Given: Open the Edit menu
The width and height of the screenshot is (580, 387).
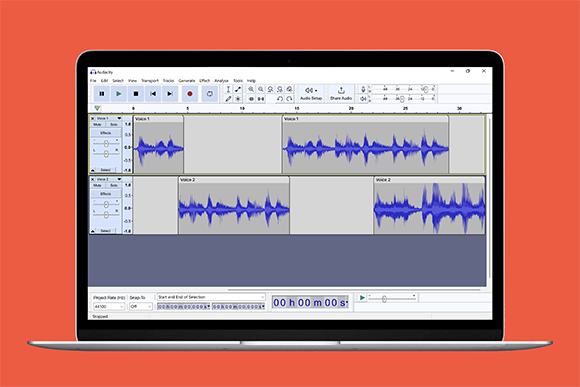Looking at the screenshot, I should (x=105, y=81).
